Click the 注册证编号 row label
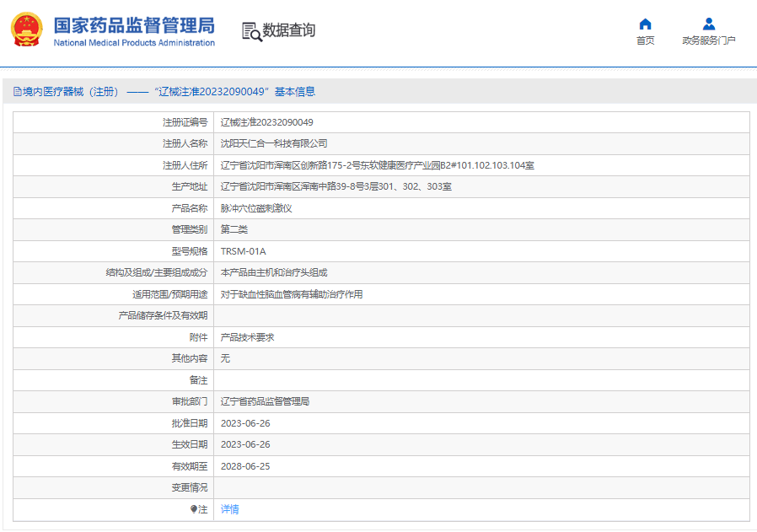 (185, 122)
